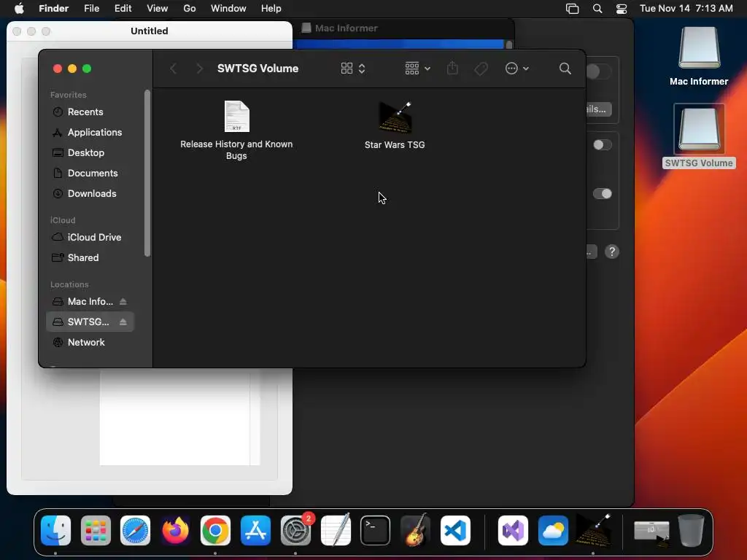
Task: Open the Apple menu
Action: (19, 9)
